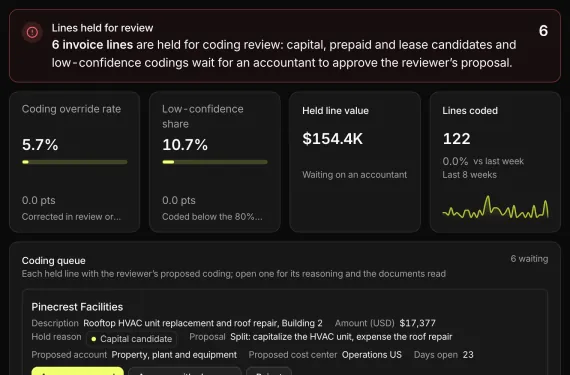Click the $154.4K held value
Viewport: 570px width, 375px height.
(x=333, y=139)
